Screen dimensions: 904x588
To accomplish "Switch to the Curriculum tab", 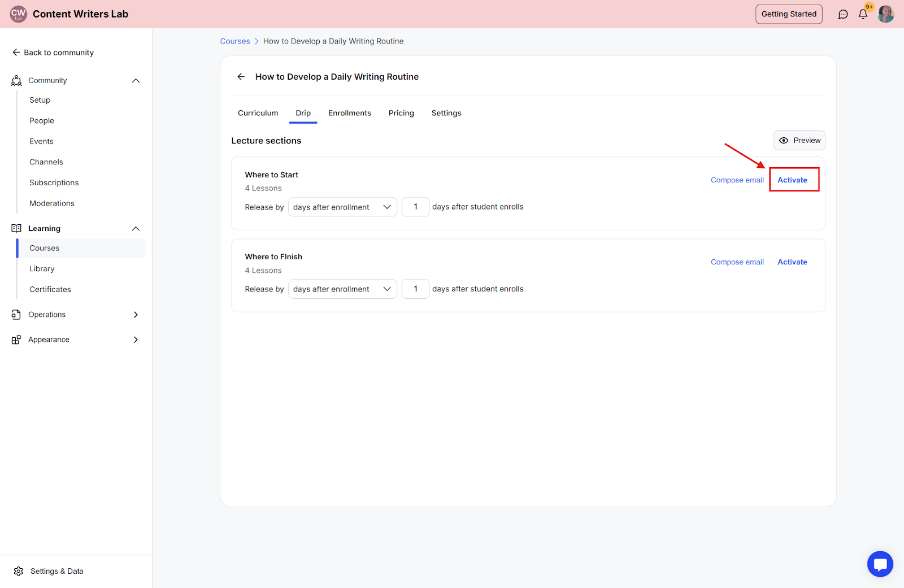I will click(258, 113).
